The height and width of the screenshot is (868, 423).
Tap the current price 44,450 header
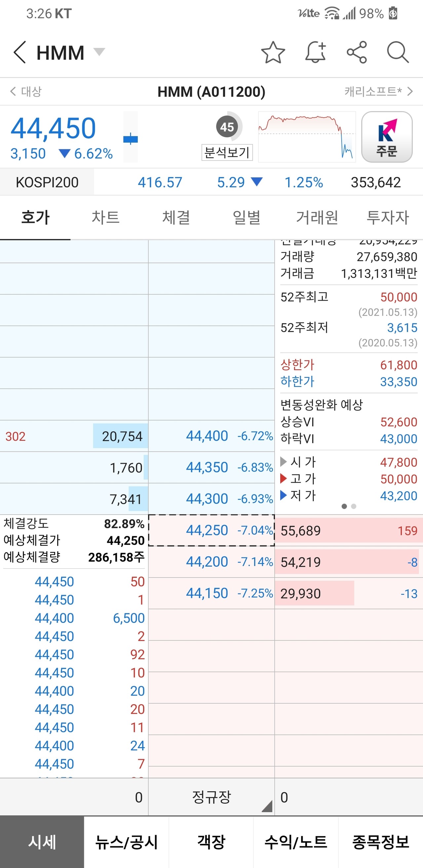(53, 128)
